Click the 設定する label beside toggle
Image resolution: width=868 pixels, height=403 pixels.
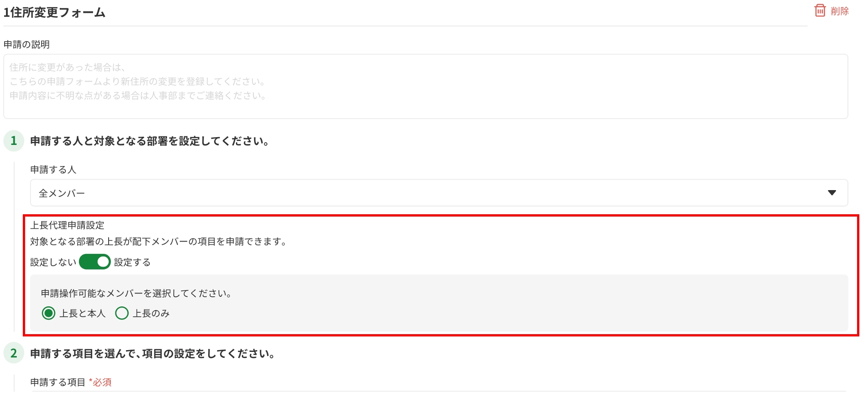(x=132, y=262)
